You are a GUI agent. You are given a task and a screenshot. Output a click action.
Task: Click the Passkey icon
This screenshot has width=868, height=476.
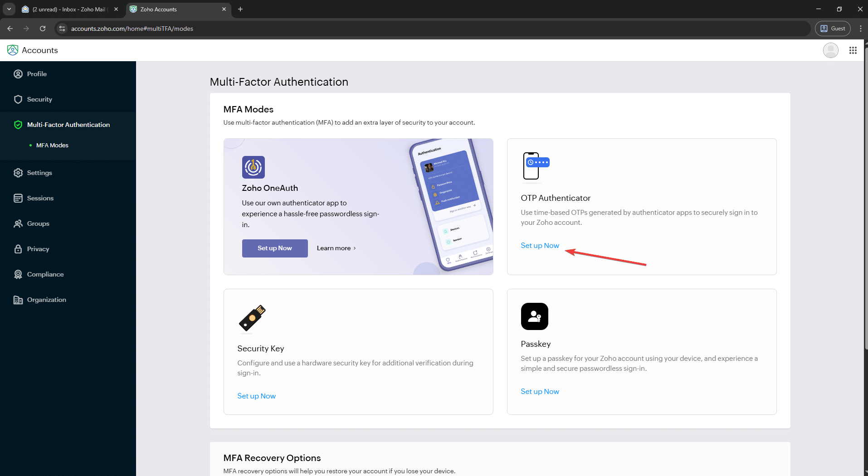[x=534, y=316]
